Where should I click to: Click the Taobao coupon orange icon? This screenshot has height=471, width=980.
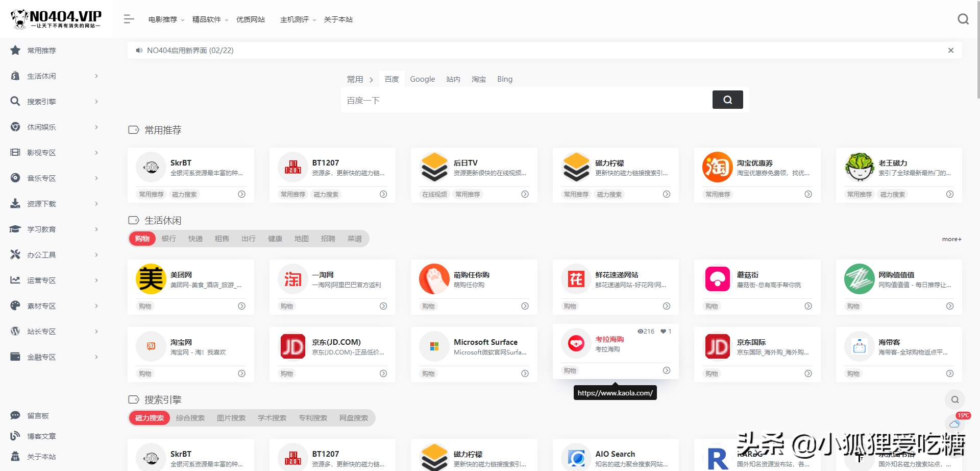coord(717,167)
